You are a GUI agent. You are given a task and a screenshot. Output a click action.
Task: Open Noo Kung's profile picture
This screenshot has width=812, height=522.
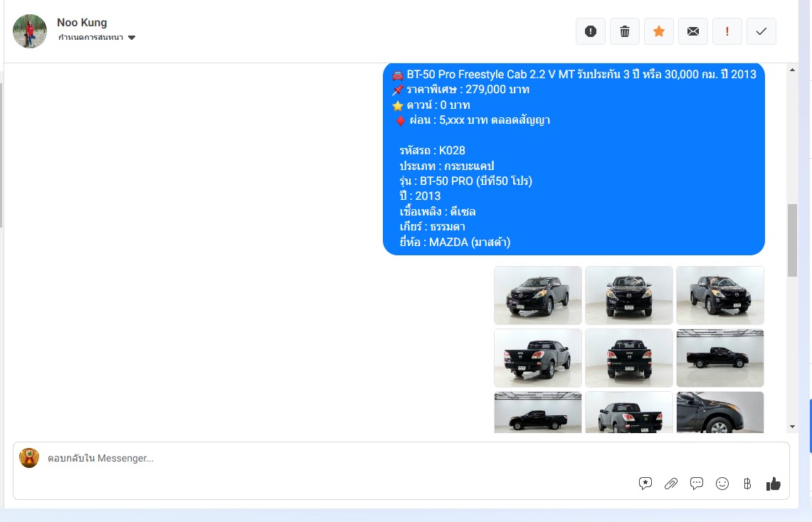click(29, 31)
